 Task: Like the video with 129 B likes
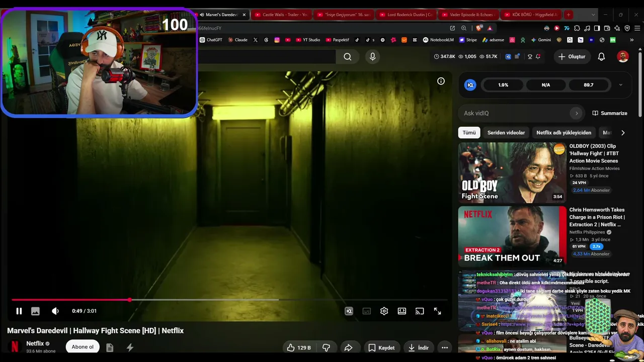pos(299,347)
